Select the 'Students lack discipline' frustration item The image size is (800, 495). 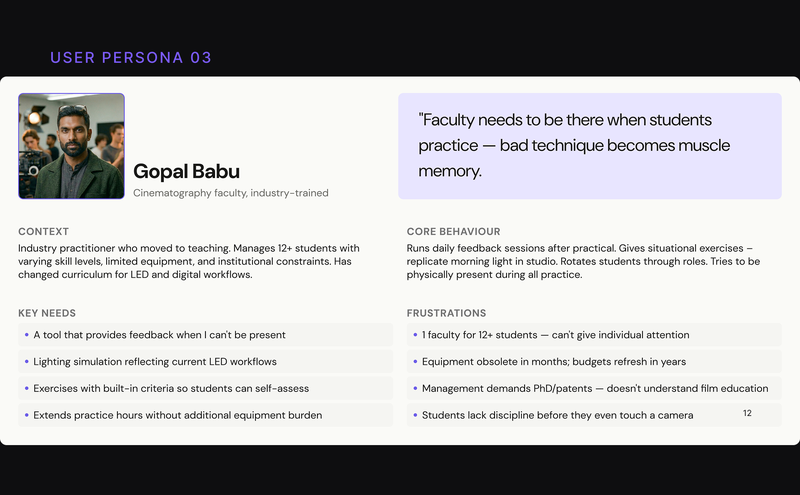click(557, 415)
